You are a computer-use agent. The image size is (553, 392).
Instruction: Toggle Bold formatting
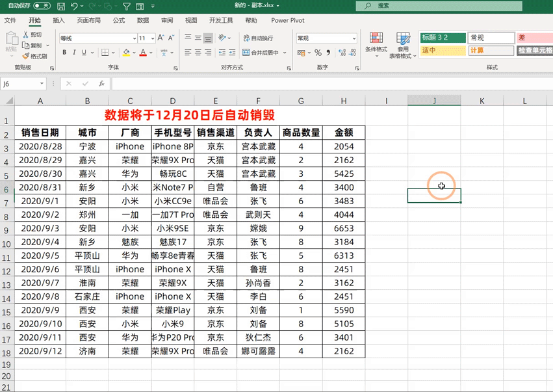pyautogui.click(x=64, y=53)
